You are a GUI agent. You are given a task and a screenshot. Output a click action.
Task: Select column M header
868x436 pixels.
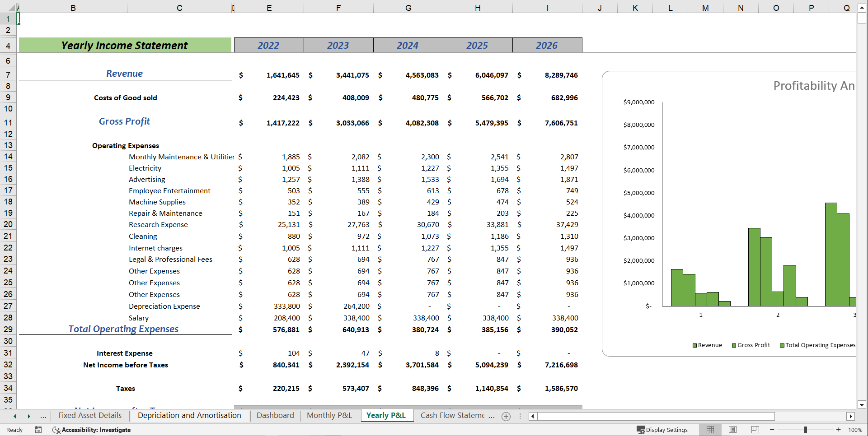[705, 8]
